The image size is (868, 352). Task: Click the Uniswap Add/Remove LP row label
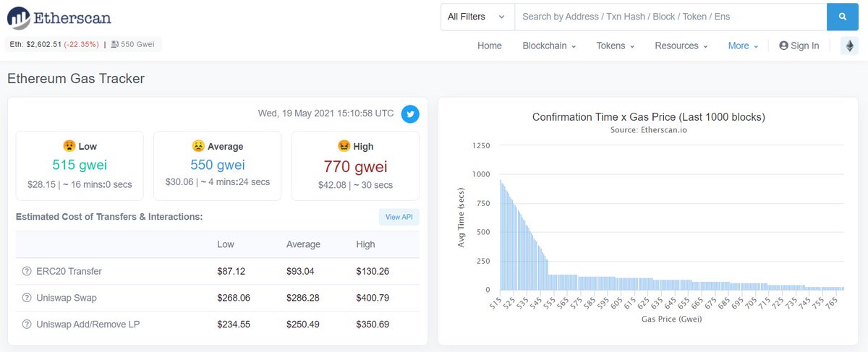pyautogui.click(x=88, y=325)
